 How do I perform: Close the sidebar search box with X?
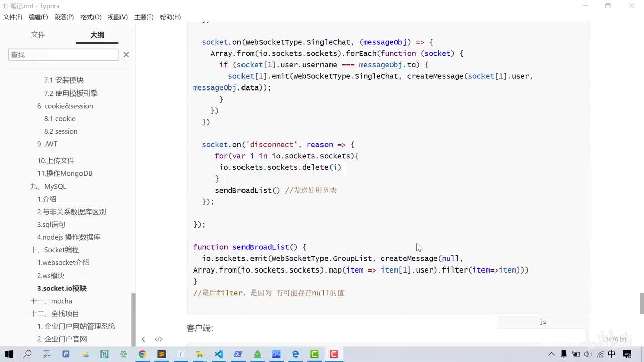[x=126, y=55]
